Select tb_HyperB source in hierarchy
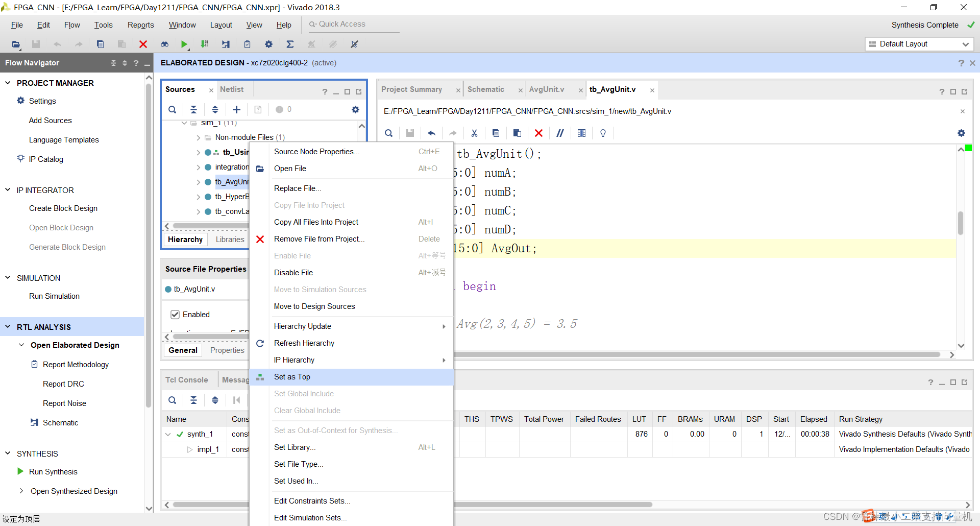The width and height of the screenshot is (980, 526). click(232, 197)
